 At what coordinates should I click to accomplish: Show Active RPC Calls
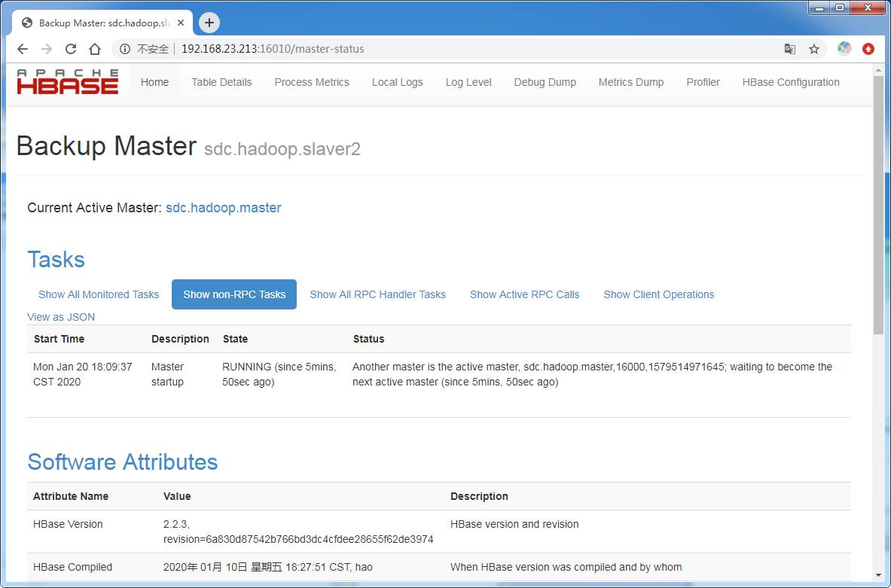(x=524, y=294)
